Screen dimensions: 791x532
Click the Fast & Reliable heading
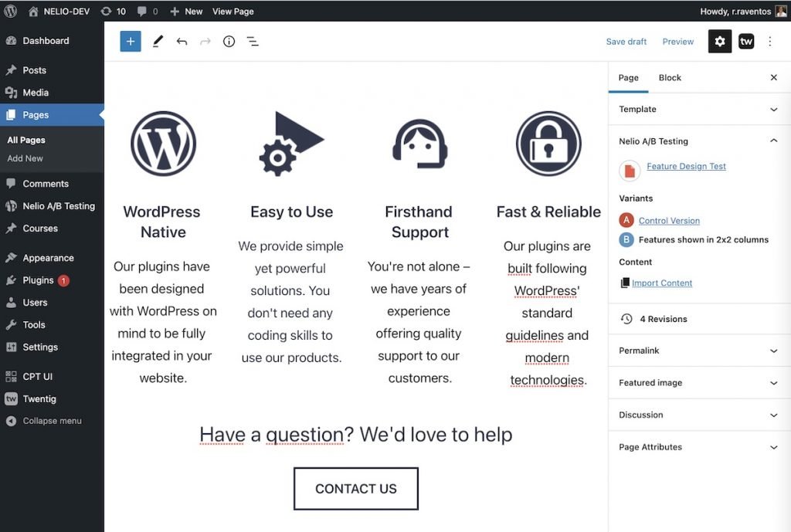click(548, 212)
